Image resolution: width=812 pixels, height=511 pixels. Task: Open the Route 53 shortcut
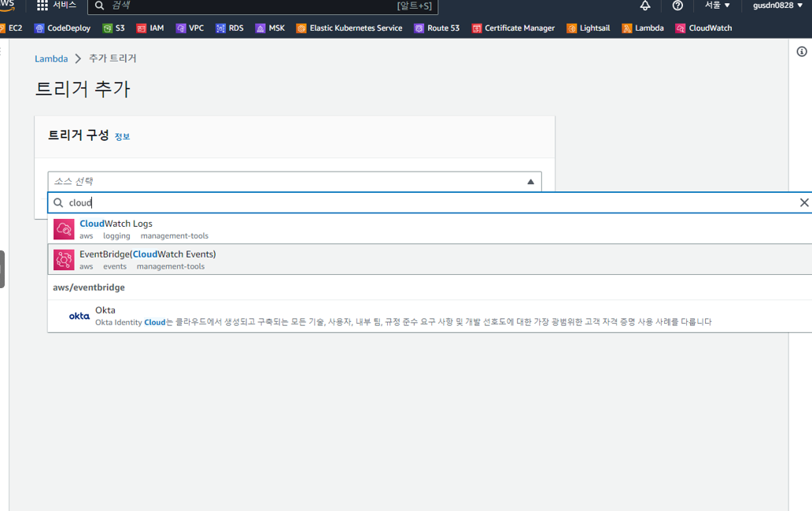click(437, 28)
